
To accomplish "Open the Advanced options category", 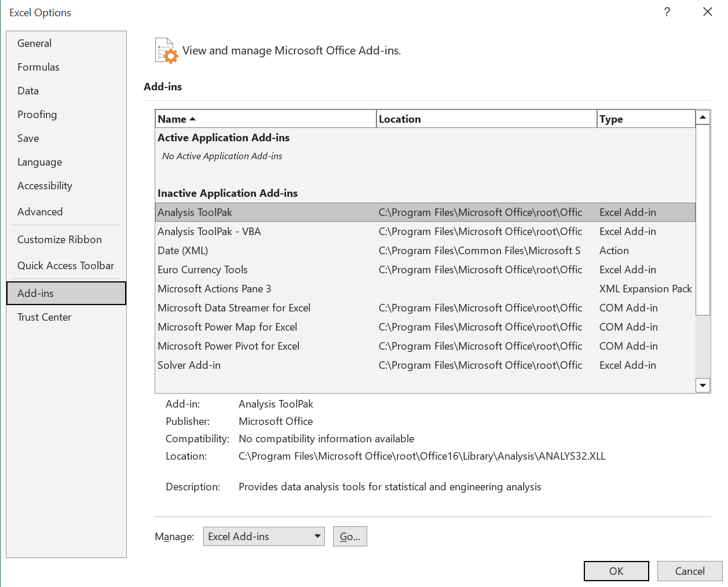I will (66, 212).
